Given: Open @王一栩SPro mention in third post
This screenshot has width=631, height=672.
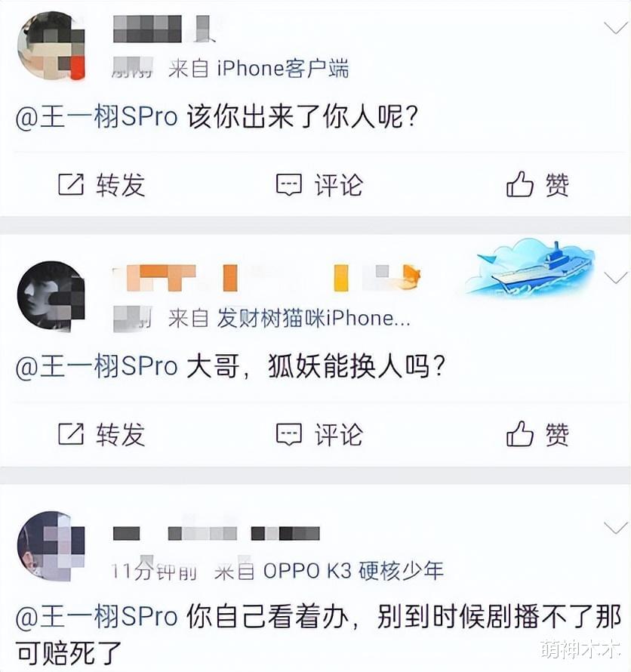Looking at the screenshot, I should click(x=97, y=616).
